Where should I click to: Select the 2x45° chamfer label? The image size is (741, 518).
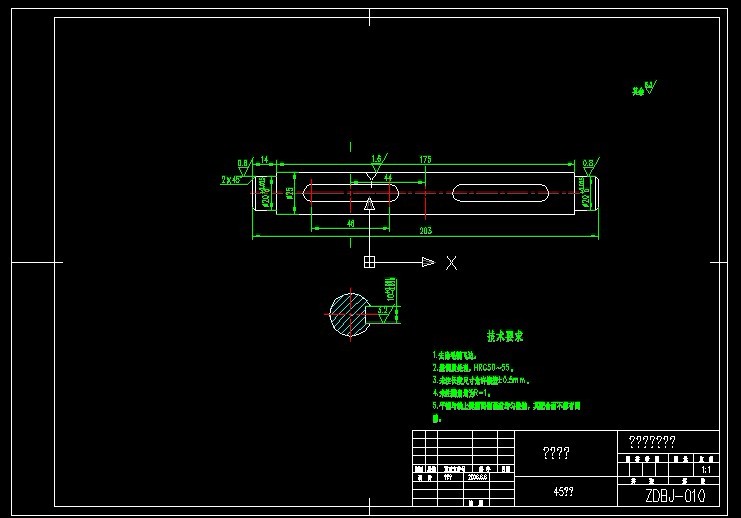(231, 180)
